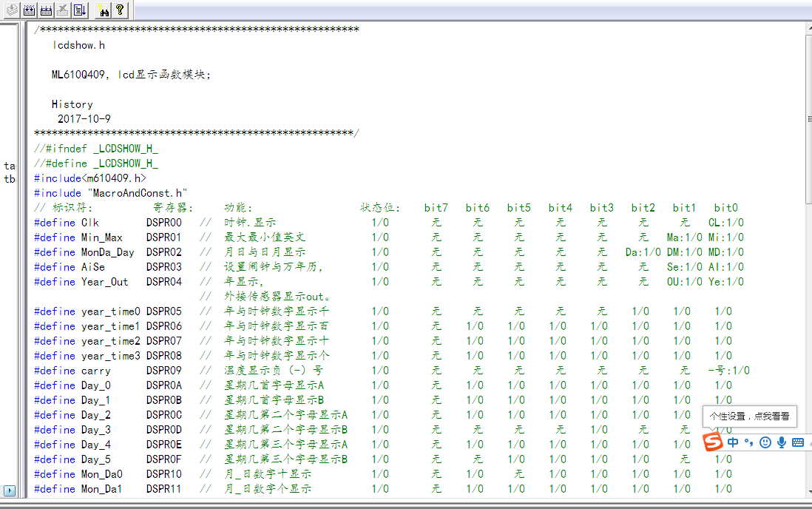Click the 'bit4' column header text

coord(561,208)
